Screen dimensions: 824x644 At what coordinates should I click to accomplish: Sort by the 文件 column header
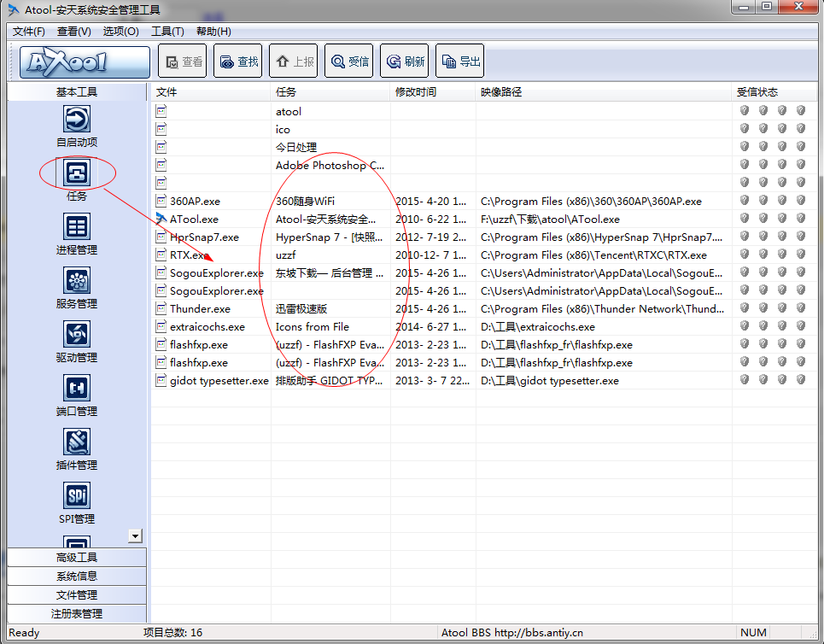click(211, 92)
